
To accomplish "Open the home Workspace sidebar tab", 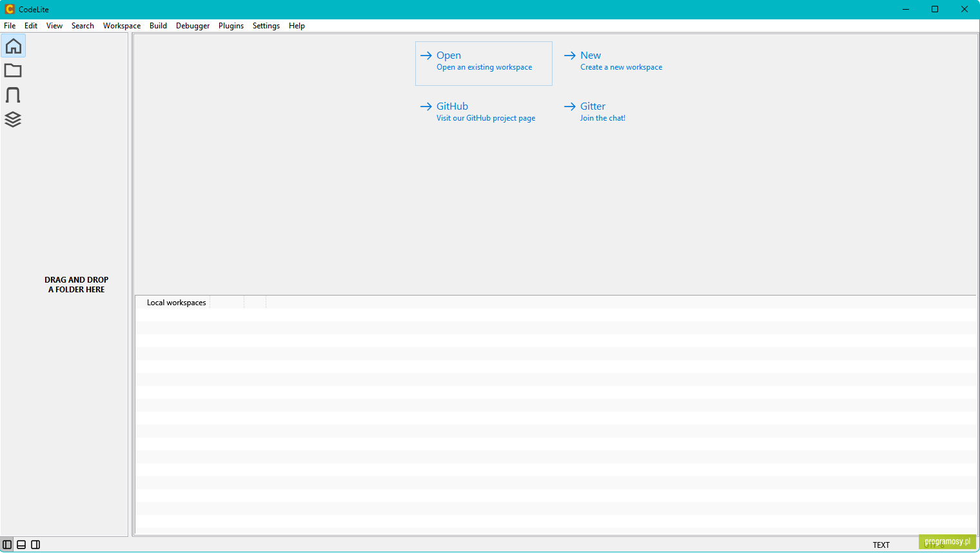I will tap(13, 46).
